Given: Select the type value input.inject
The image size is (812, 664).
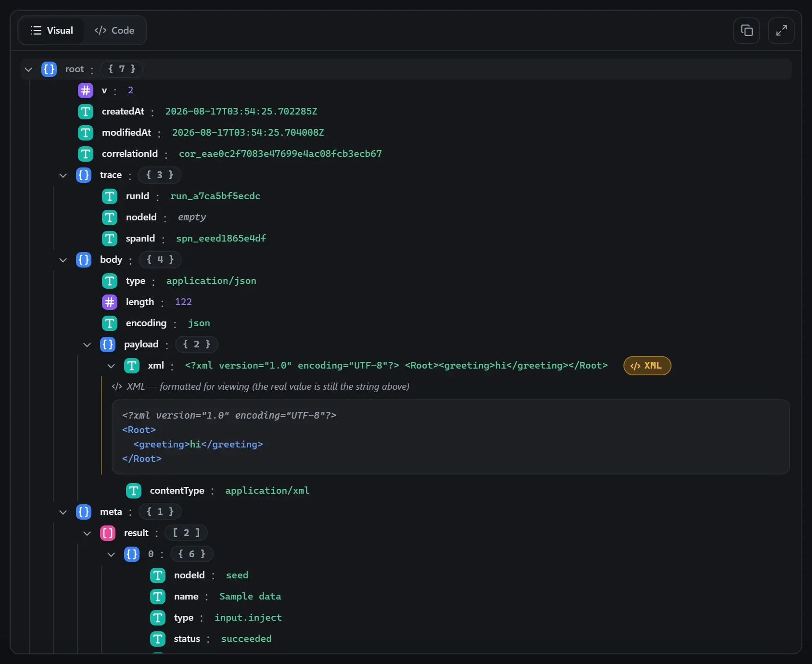Looking at the screenshot, I should click(248, 618).
